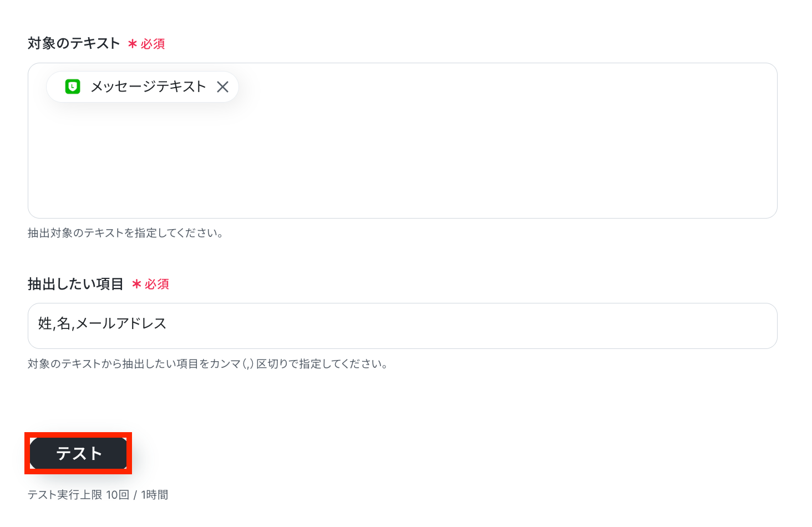The height and width of the screenshot is (527, 812).
Task: Click the red asterisk beside 抽出したい項目
Action: coord(136,285)
